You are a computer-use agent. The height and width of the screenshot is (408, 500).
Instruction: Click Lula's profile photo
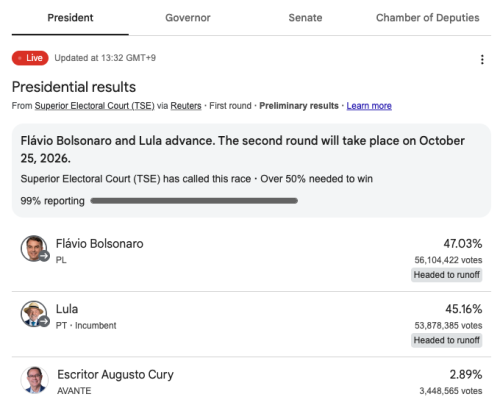click(x=34, y=314)
